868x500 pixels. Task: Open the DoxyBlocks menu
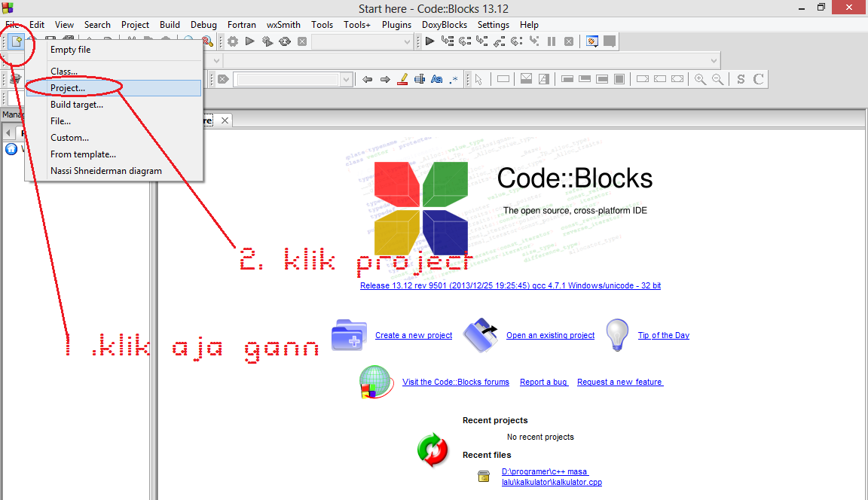[x=445, y=25]
